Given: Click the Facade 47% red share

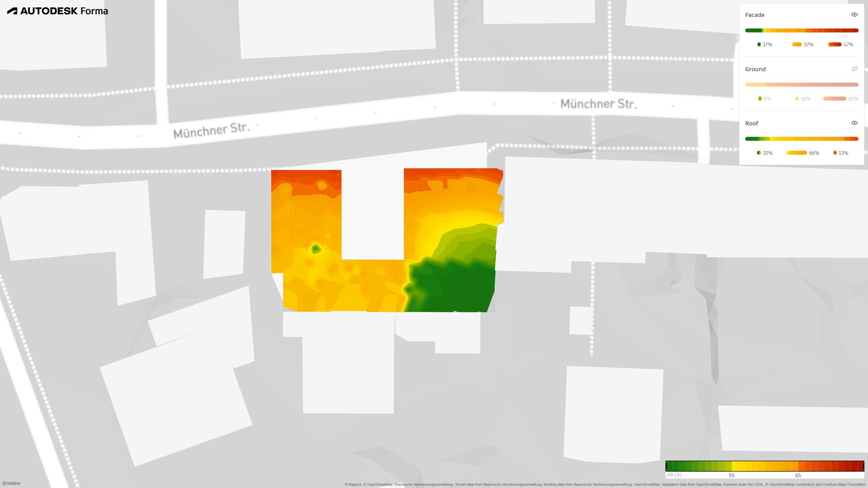Looking at the screenshot, I should 841,45.
